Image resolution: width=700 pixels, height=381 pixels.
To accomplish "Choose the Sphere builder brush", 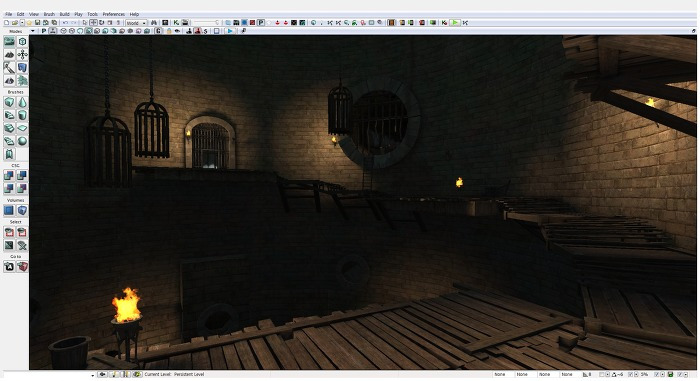I will [x=22, y=141].
